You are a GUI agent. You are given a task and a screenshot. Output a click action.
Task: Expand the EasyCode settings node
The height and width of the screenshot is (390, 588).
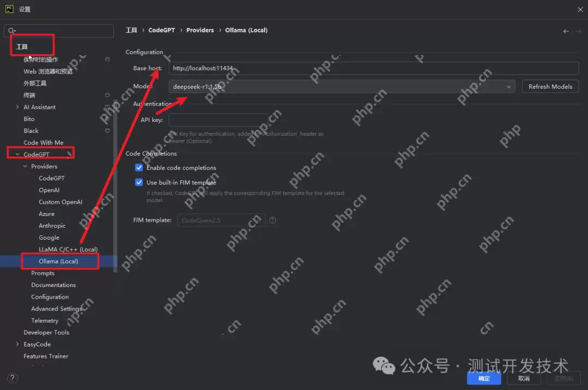(17, 344)
